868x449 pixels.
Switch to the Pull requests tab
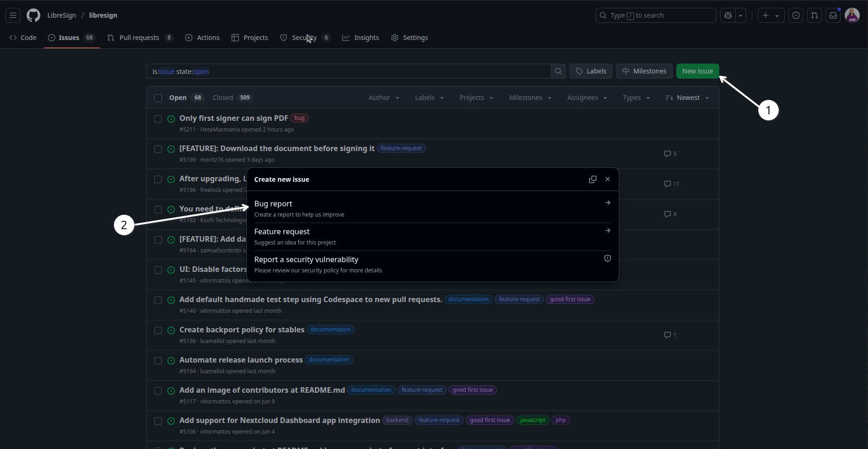[140, 38]
